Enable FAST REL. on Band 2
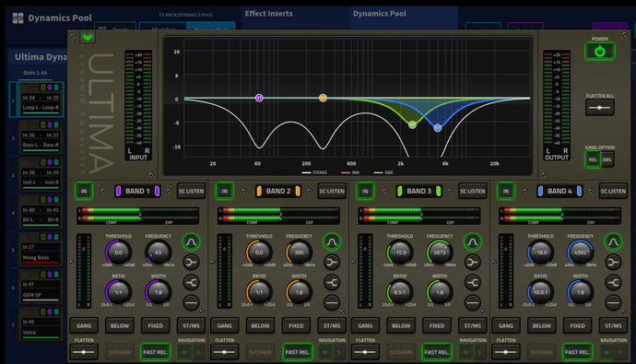This screenshot has width=636, height=364. pos(297,352)
